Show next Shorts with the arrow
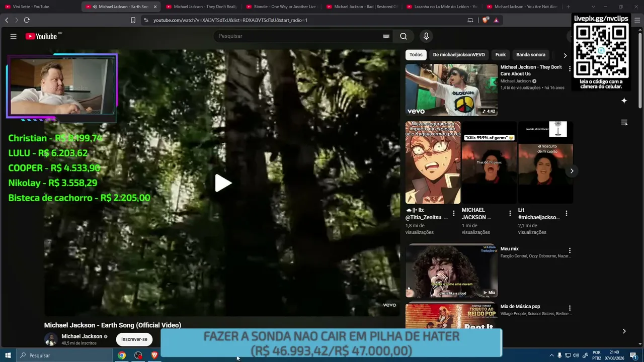The image size is (644, 362). pos(572,171)
